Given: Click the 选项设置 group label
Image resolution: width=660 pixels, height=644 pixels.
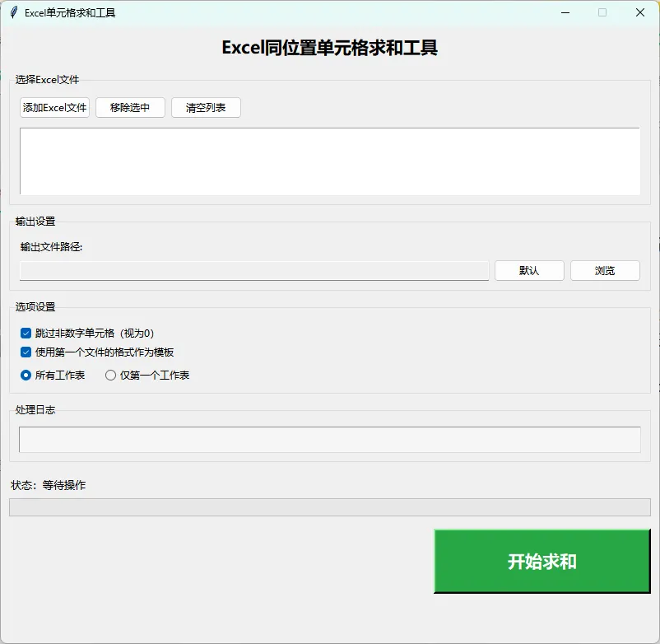Looking at the screenshot, I should pyautogui.click(x=35, y=307).
